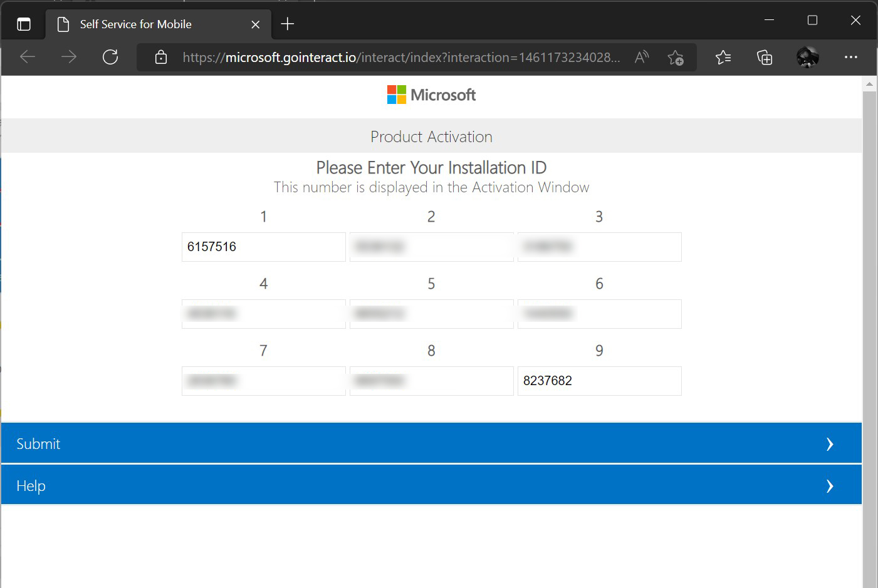Click the chevron on the Help bar
This screenshot has width=878, height=588.
pos(830,486)
